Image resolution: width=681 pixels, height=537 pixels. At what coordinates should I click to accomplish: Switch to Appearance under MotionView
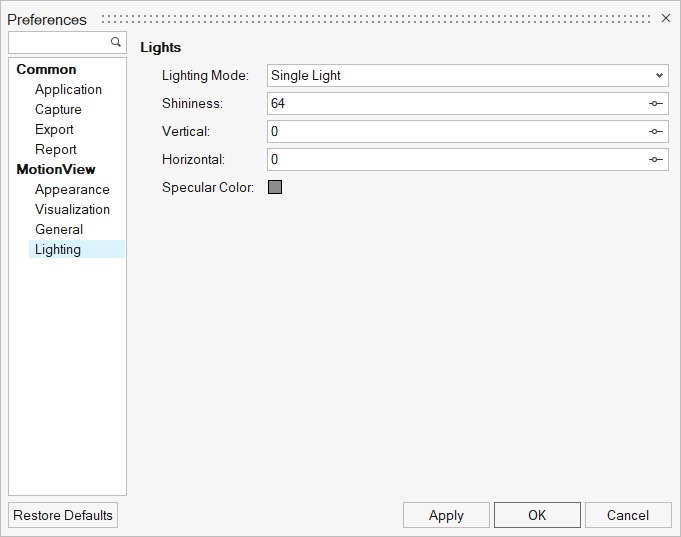(72, 189)
